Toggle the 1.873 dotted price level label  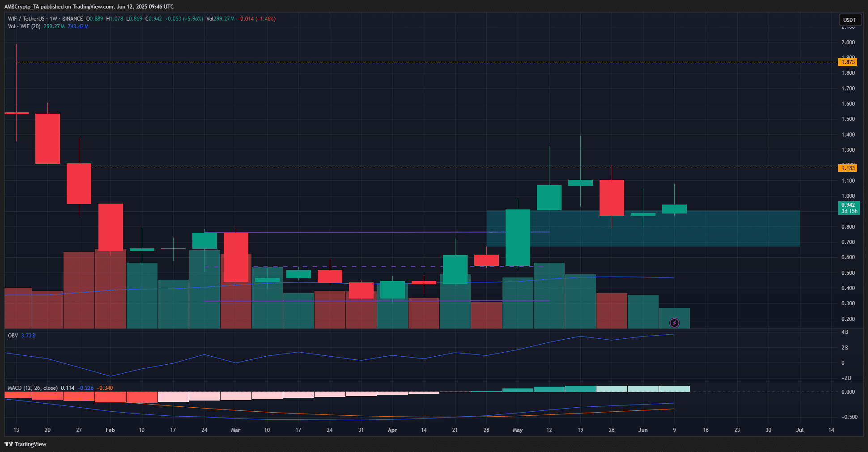847,62
